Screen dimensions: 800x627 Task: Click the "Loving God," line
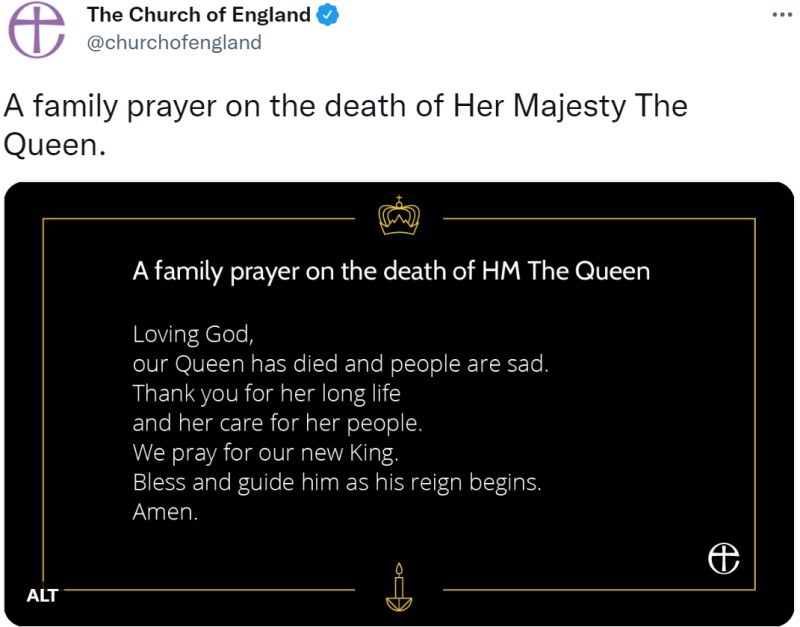(186, 333)
